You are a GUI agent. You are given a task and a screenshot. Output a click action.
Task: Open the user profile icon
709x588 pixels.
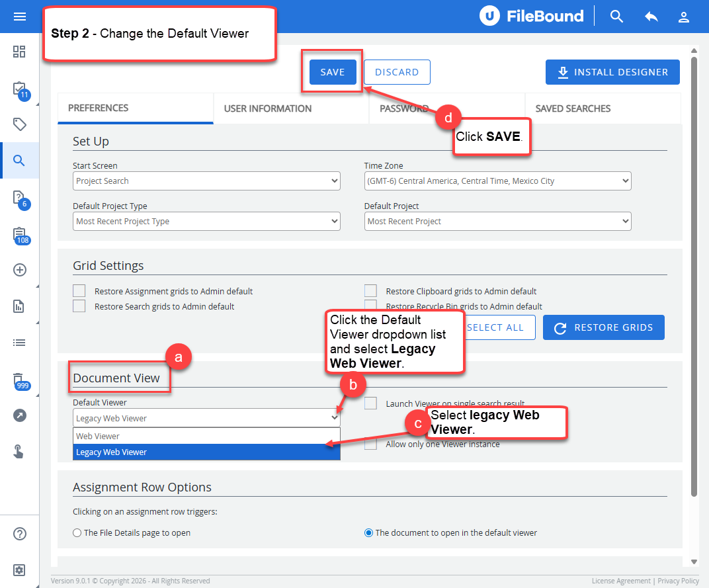pos(684,17)
